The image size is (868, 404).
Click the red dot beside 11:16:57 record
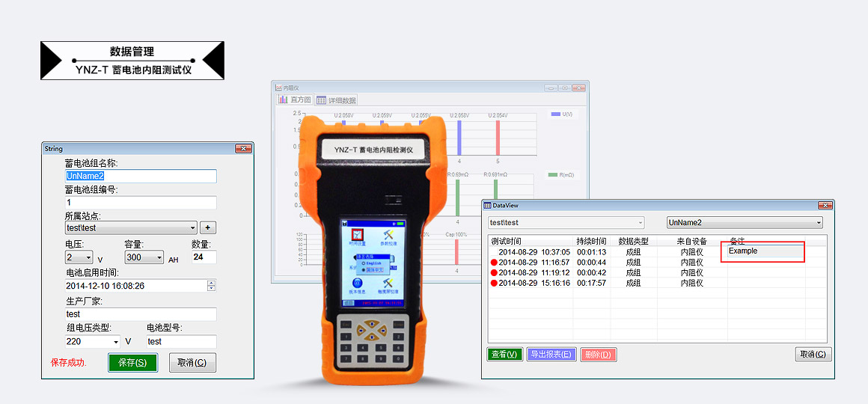pyautogui.click(x=494, y=263)
